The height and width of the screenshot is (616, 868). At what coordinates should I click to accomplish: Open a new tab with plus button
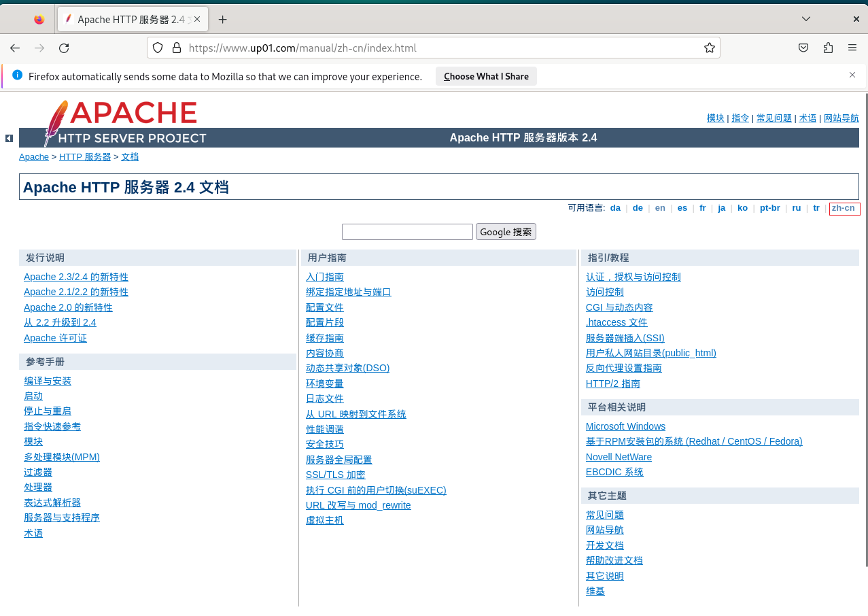click(x=222, y=20)
